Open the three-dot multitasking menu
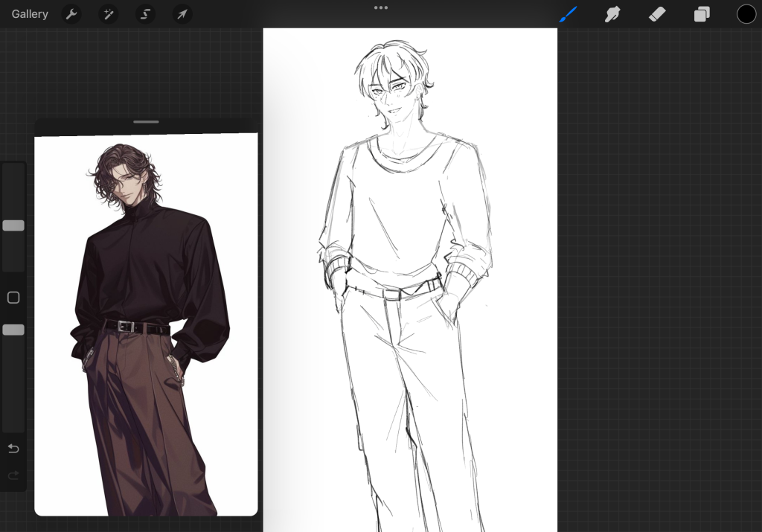The height and width of the screenshot is (532, 762). (x=381, y=7)
